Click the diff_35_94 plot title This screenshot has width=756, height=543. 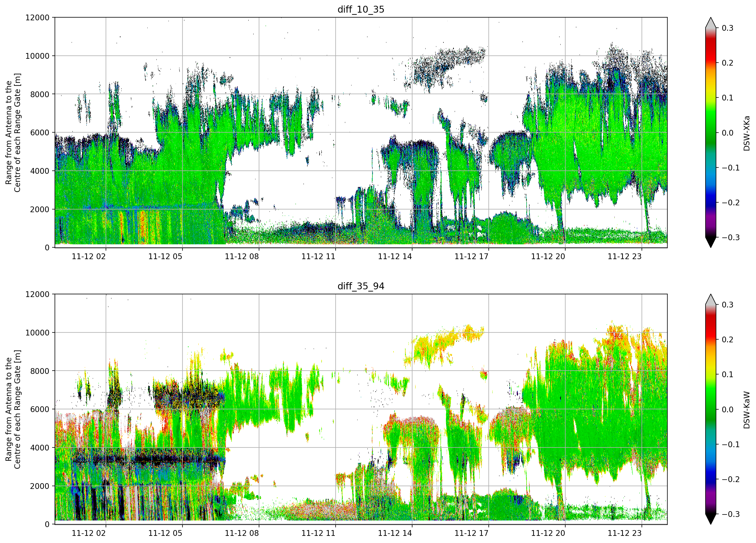click(x=361, y=286)
